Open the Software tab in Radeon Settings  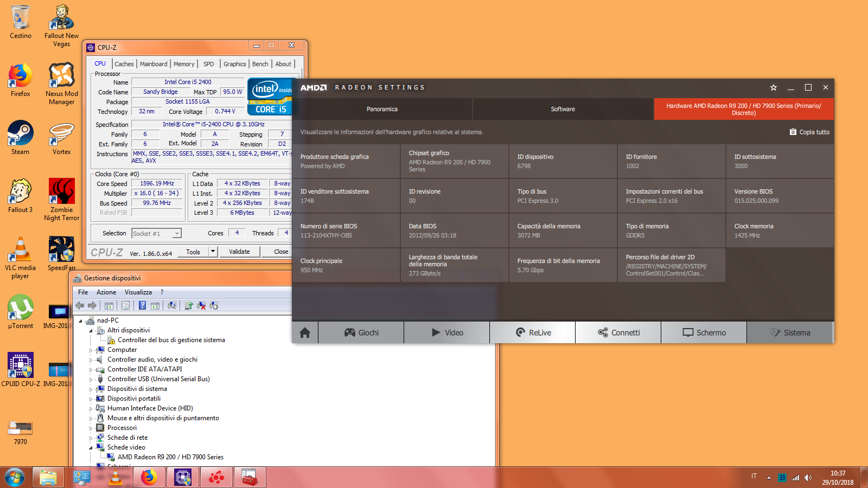[x=563, y=109]
